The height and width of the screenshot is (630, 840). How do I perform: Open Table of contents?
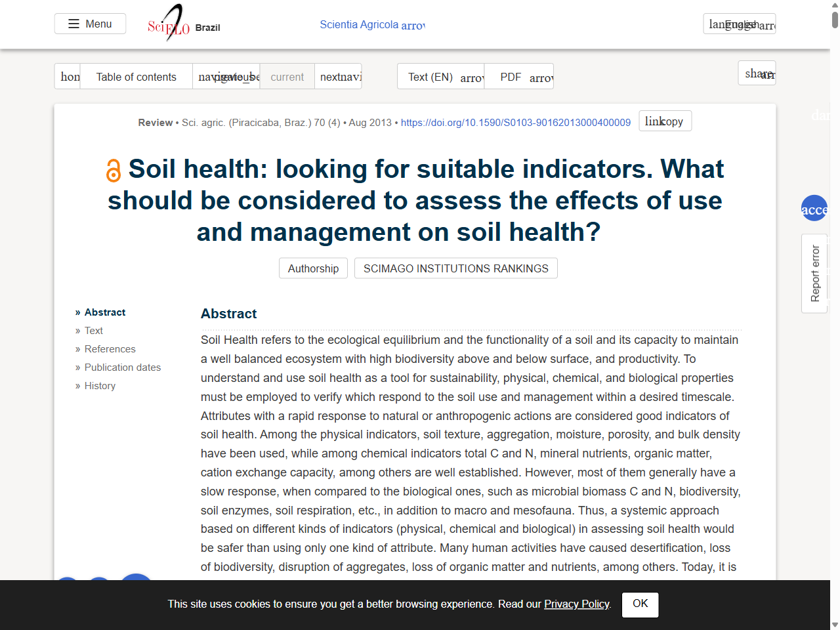pos(136,76)
